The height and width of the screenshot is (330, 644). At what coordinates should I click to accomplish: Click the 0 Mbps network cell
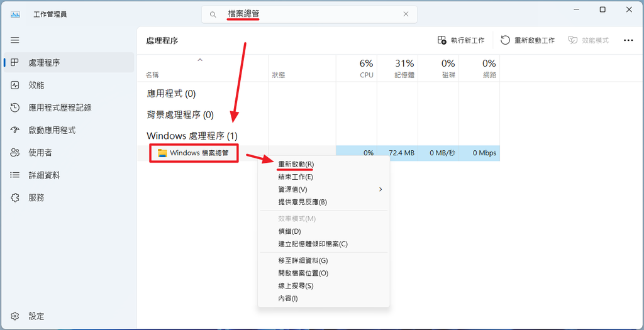coord(479,153)
